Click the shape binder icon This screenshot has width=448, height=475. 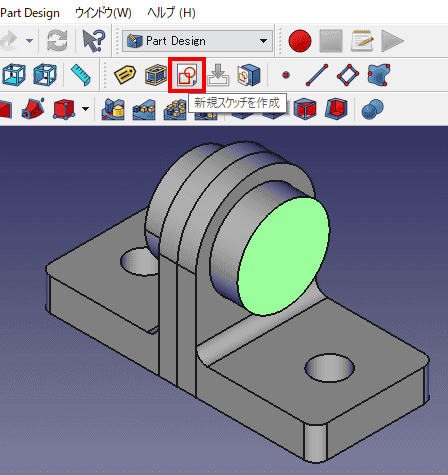[x=379, y=75]
